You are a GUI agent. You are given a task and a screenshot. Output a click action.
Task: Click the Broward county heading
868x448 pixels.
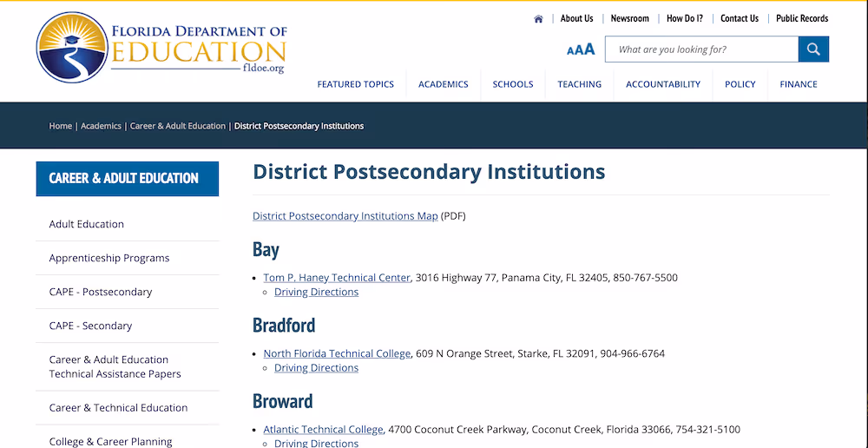tap(282, 400)
